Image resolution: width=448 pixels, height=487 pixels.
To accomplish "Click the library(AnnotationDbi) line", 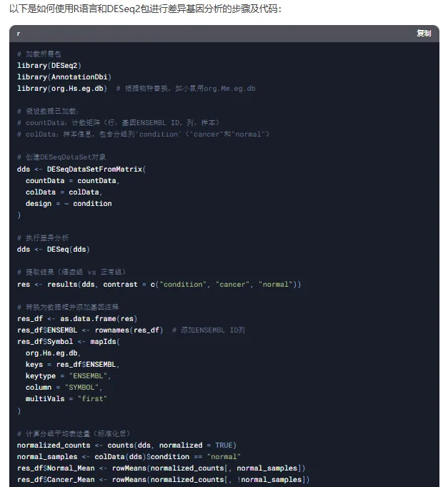I will tap(64, 77).
